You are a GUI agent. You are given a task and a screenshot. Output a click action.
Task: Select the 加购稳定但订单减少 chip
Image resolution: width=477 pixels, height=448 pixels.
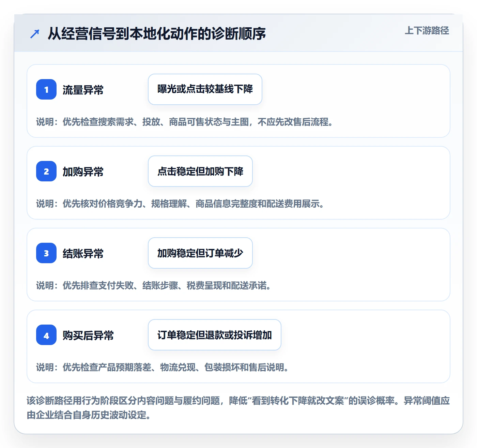pos(200,253)
